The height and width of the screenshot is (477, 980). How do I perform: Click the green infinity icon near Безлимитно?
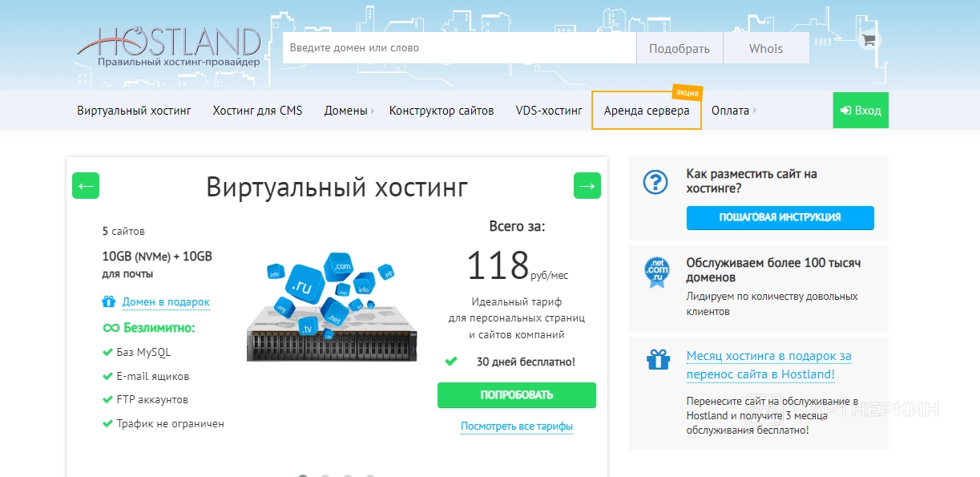click(x=111, y=328)
